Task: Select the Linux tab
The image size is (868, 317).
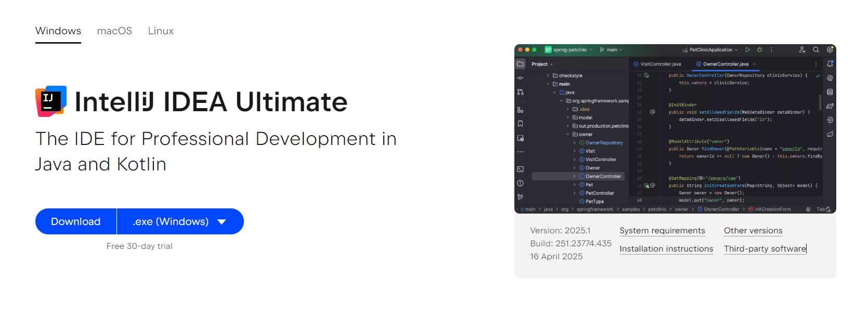Action: coord(161,31)
